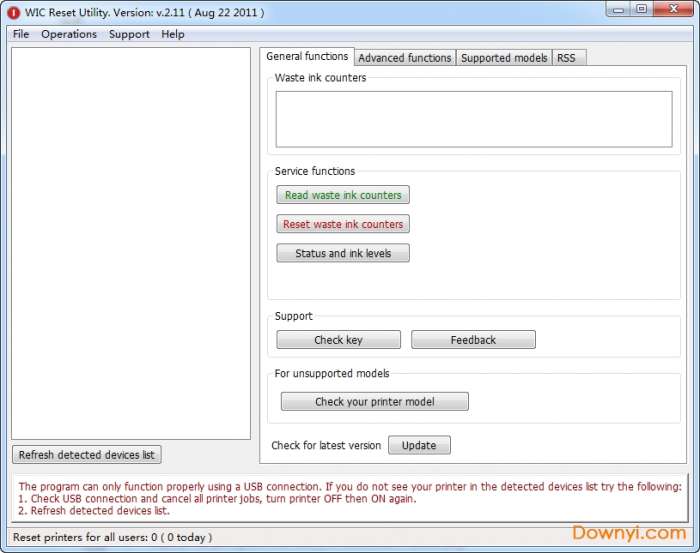
Task: Click Reset waste ink counters button
Action: 343,224
